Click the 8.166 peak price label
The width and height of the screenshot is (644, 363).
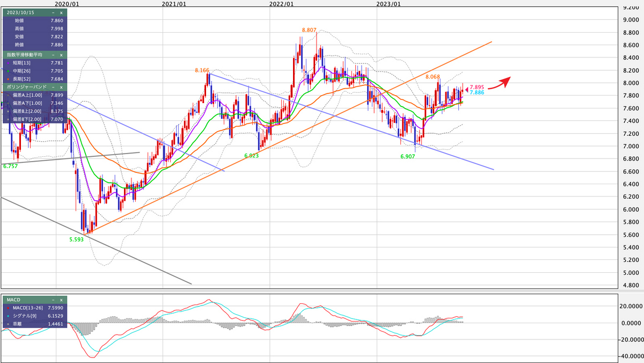pos(202,70)
